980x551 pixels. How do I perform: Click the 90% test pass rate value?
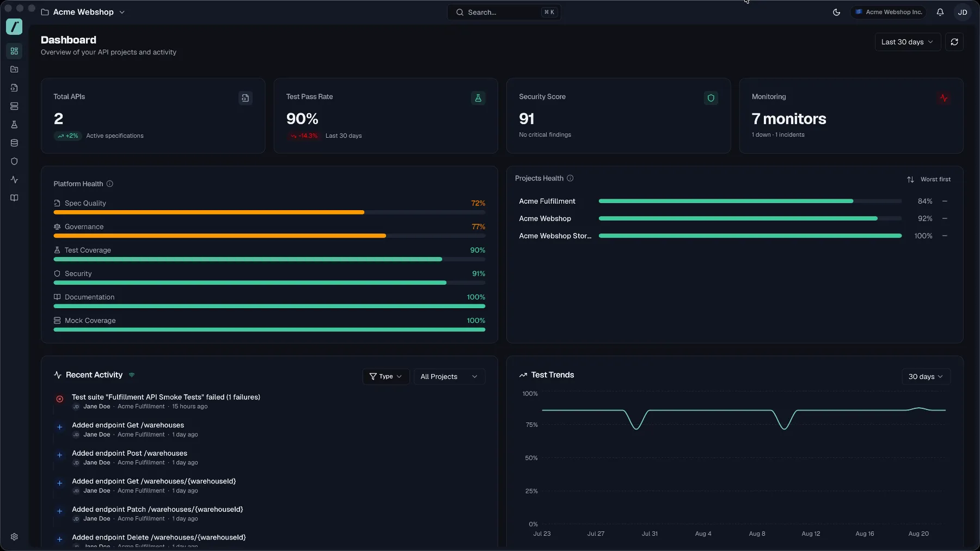coord(302,119)
